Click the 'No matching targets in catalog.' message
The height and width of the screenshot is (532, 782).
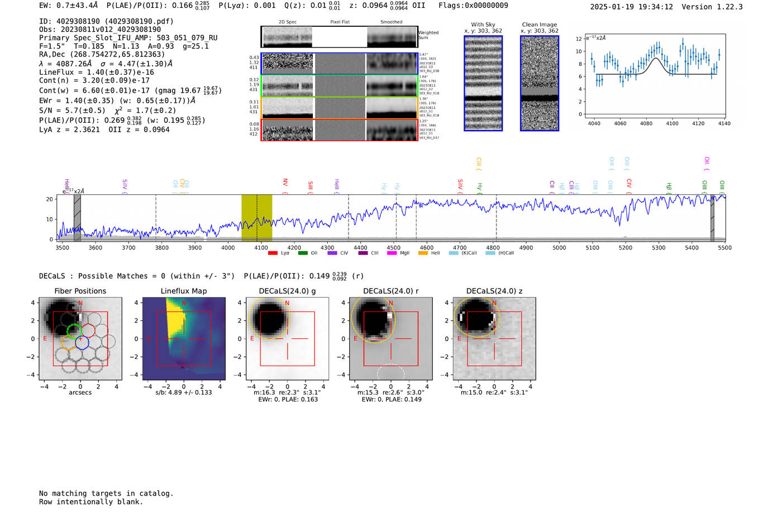(106, 493)
